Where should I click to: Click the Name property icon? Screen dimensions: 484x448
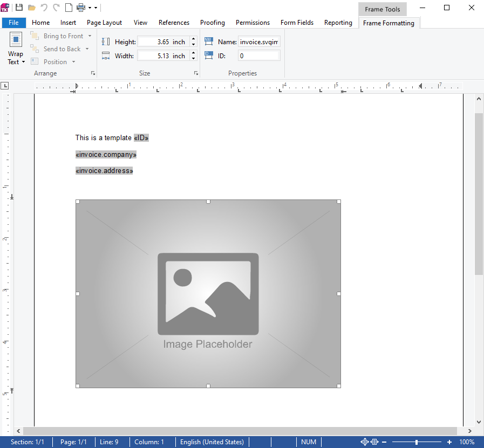[x=209, y=42]
